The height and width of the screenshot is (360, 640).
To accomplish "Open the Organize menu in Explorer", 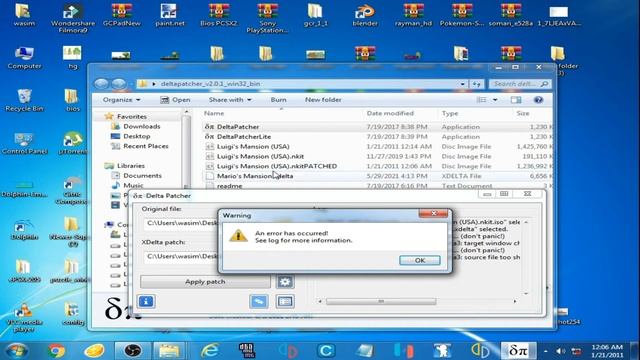I will click(x=121, y=100).
